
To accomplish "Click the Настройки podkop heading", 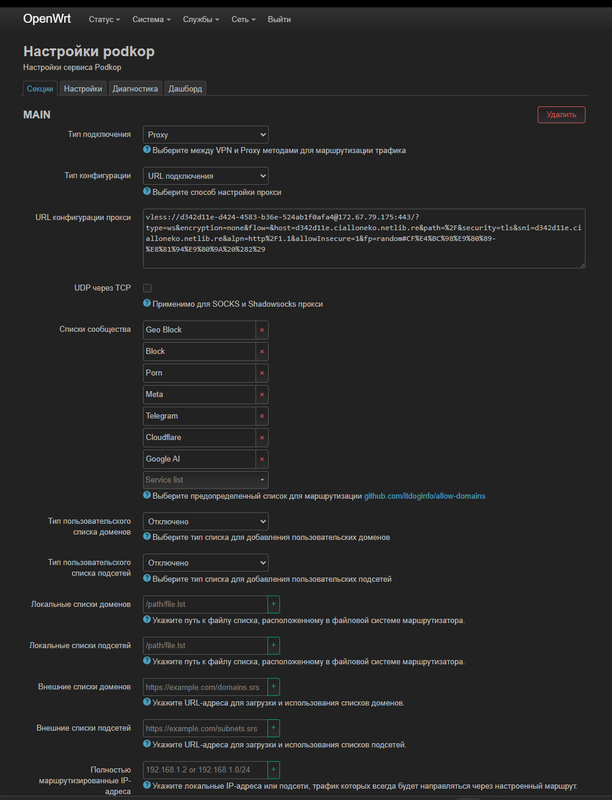I will tap(89, 51).
